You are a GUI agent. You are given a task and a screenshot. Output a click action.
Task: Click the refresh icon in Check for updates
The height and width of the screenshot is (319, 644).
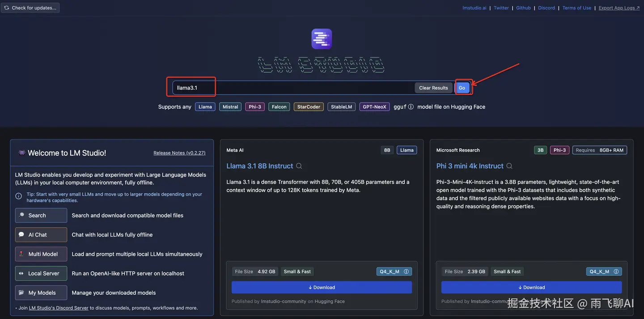pyautogui.click(x=7, y=8)
